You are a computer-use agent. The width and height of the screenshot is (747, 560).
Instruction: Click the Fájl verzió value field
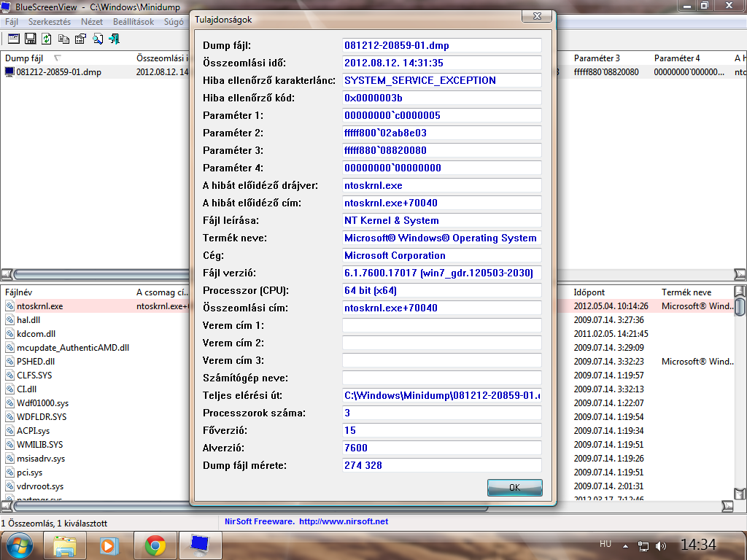point(441,273)
